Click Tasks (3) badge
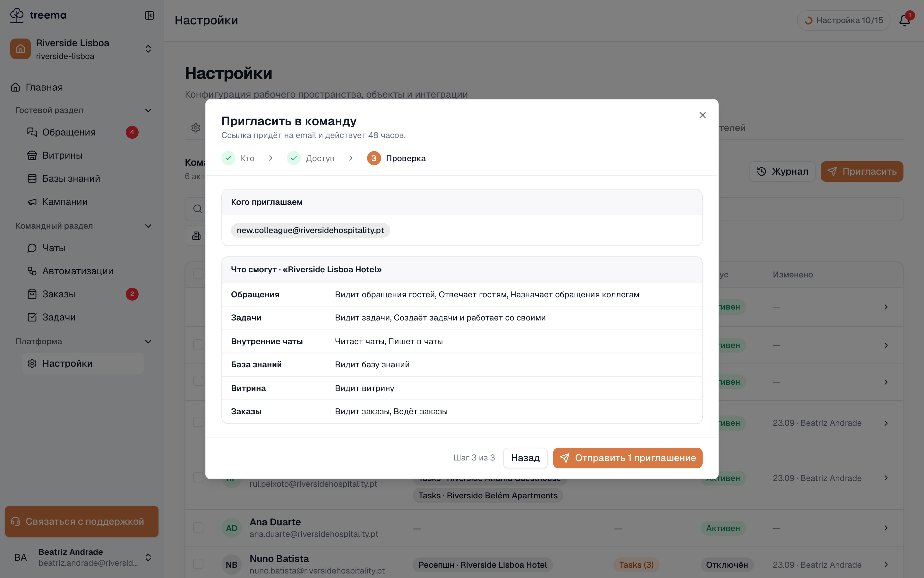This screenshot has height=578, width=924. 636,565
